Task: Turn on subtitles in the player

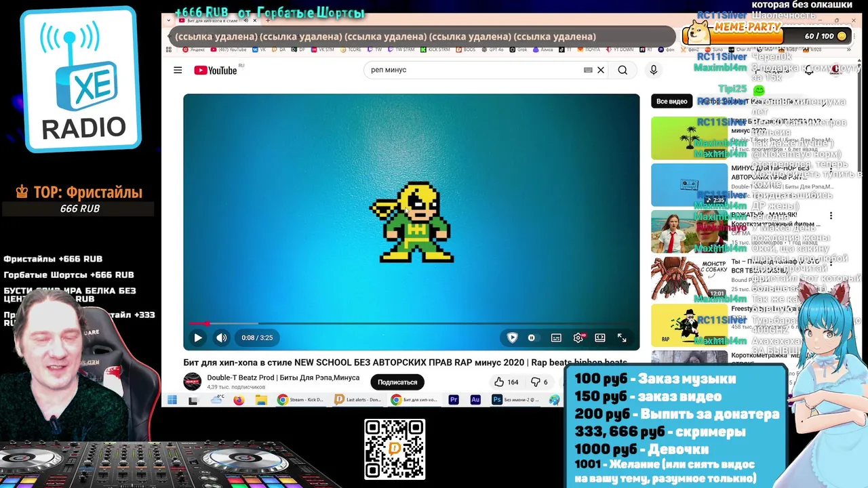Action: [x=556, y=338]
